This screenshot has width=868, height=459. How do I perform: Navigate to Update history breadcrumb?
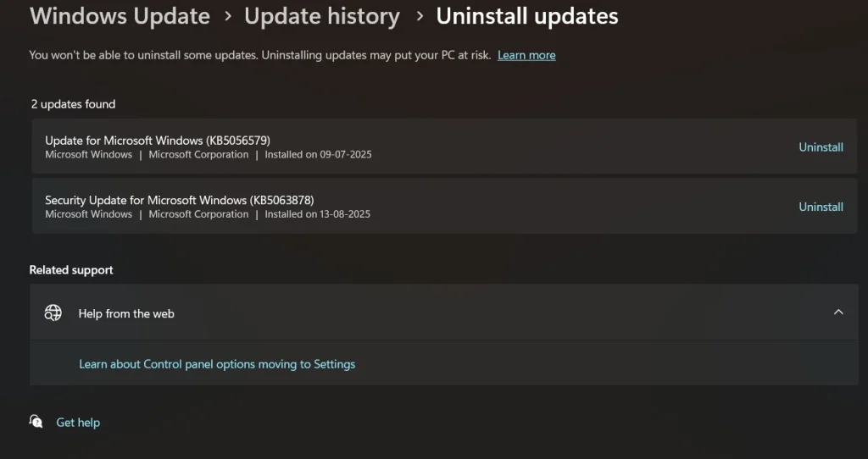click(x=322, y=16)
